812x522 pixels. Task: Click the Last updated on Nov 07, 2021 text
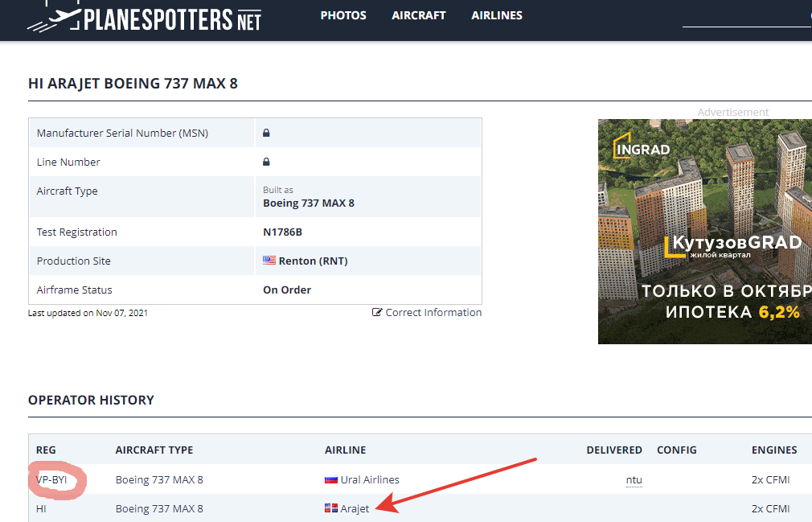(x=88, y=313)
